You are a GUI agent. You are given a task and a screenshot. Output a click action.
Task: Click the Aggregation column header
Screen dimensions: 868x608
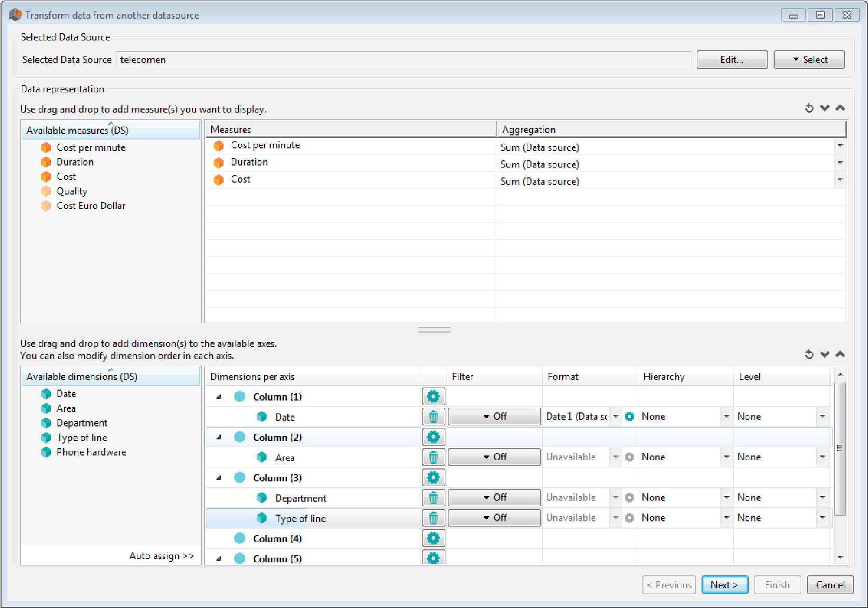(671, 129)
